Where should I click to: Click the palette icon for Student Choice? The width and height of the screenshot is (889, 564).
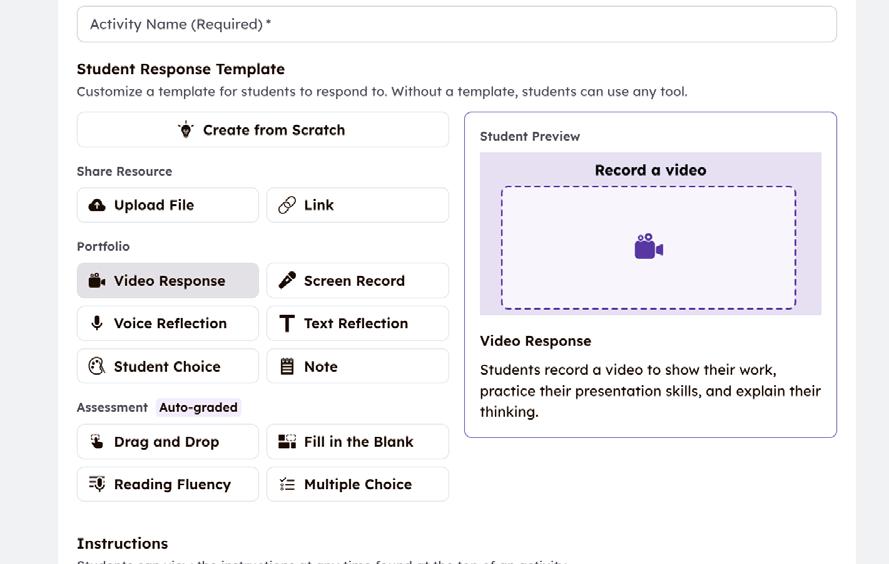(x=97, y=366)
